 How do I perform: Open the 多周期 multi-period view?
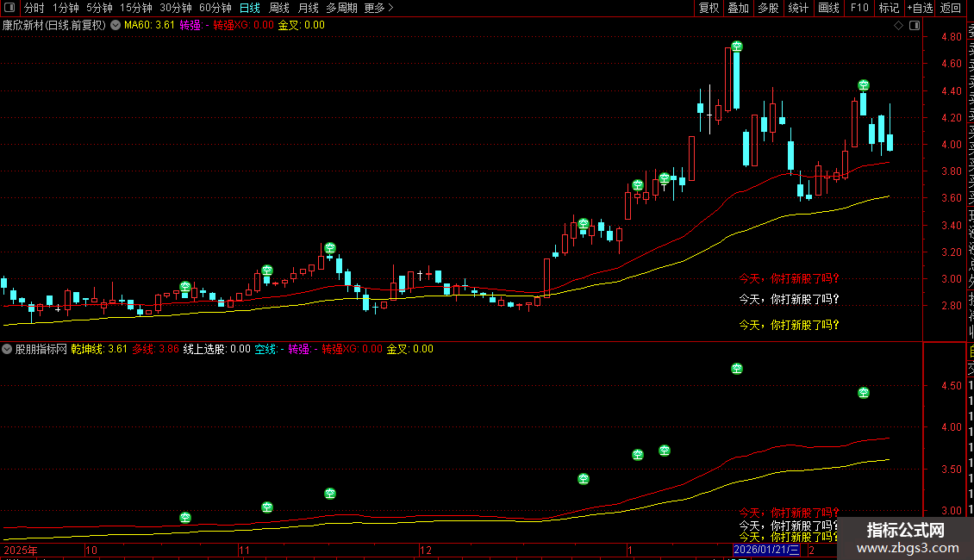(341, 8)
